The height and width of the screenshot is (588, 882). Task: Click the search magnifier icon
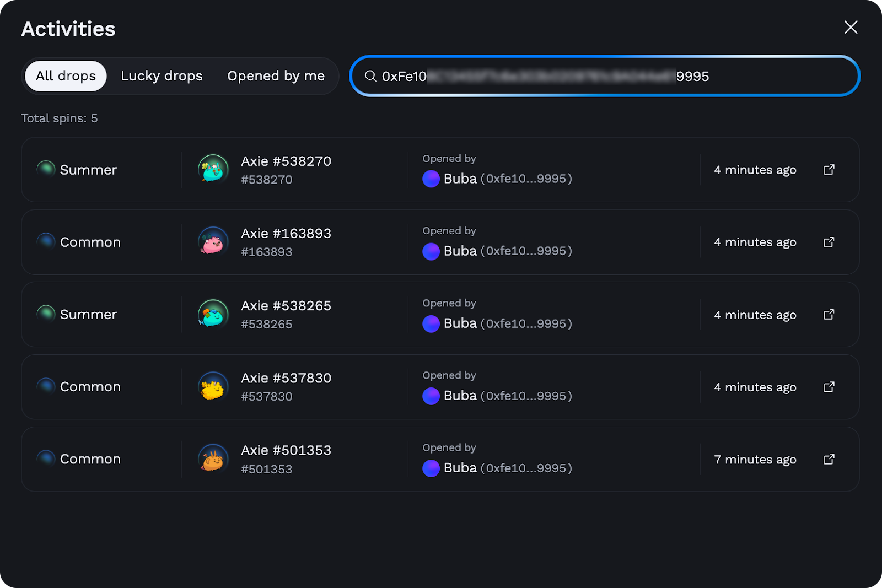coord(370,76)
